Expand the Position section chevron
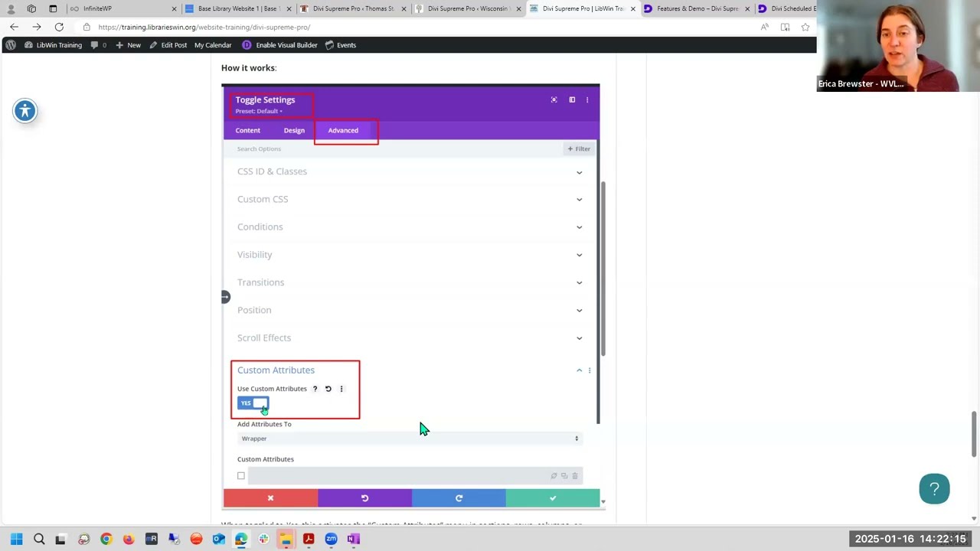This screenshot has width=980, height=551. [579, 311]
